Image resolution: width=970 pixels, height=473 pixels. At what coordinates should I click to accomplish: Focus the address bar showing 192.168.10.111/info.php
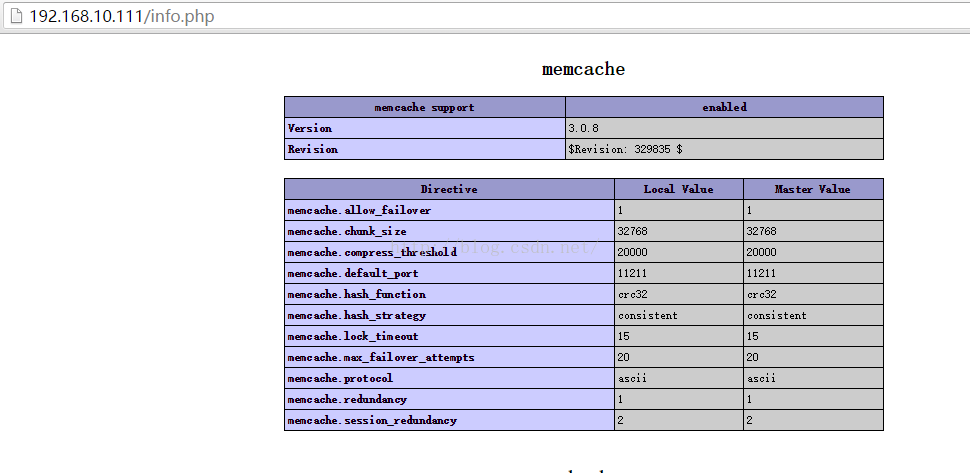pos(485,16)
